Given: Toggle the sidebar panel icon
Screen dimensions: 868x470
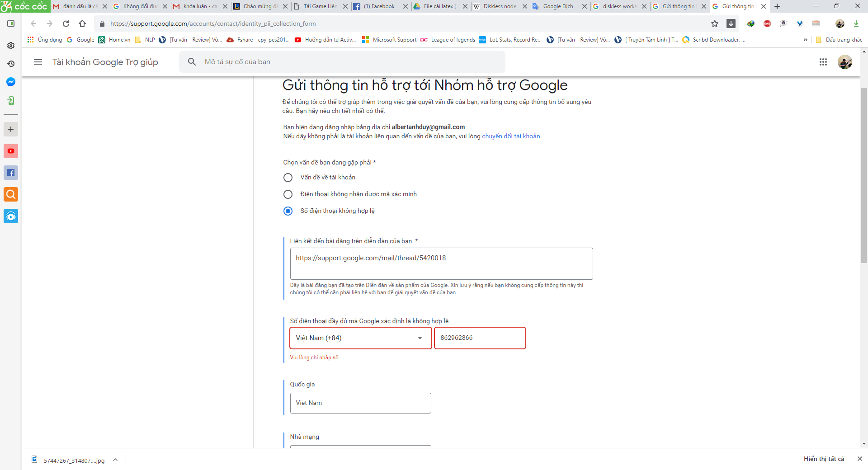Looking at the screenshot, I should click(11, 23).
